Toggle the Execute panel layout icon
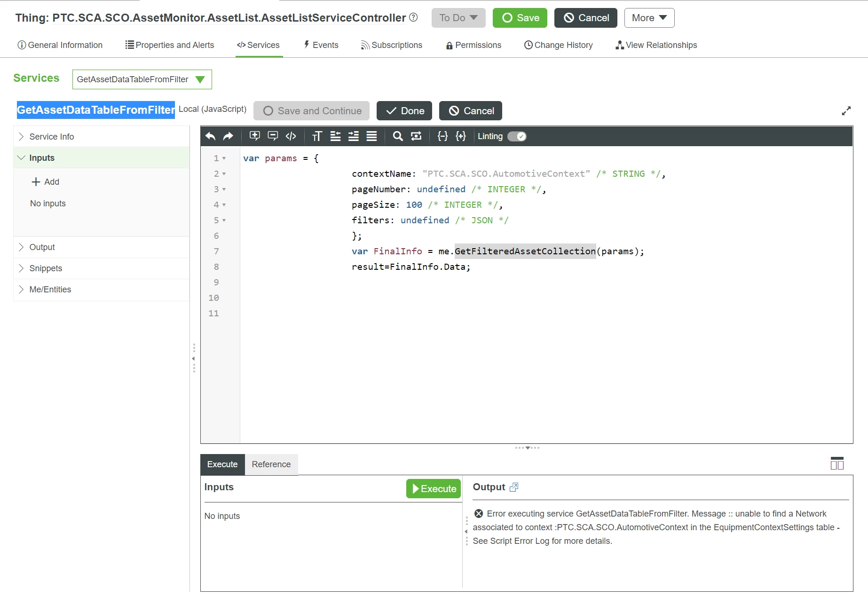868x596 pixels. pos(837,463)
